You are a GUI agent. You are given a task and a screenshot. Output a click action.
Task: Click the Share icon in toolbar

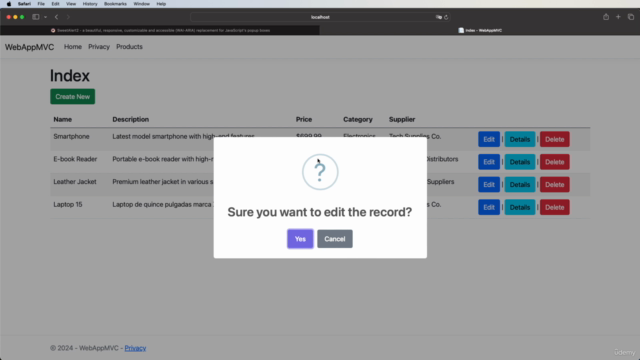point(606,17)
